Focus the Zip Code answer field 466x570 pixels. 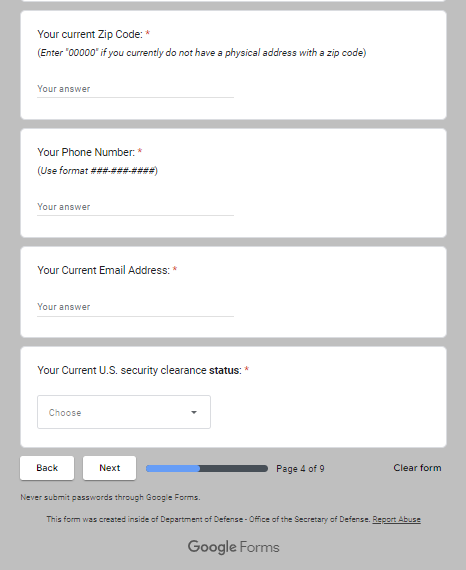135,89
